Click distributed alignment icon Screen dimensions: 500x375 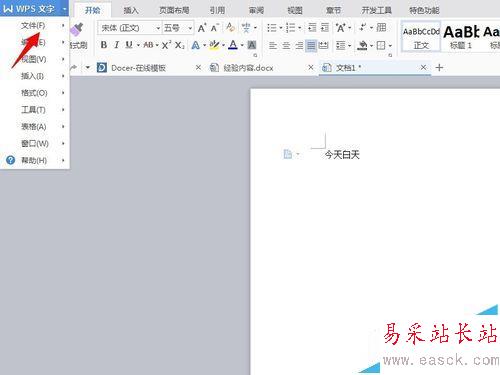pos(323,45)
